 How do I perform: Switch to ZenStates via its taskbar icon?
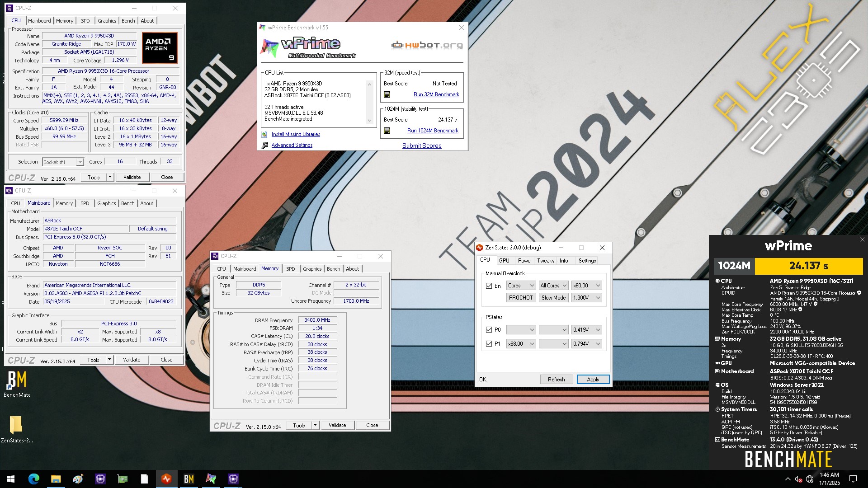pos(166,479)
